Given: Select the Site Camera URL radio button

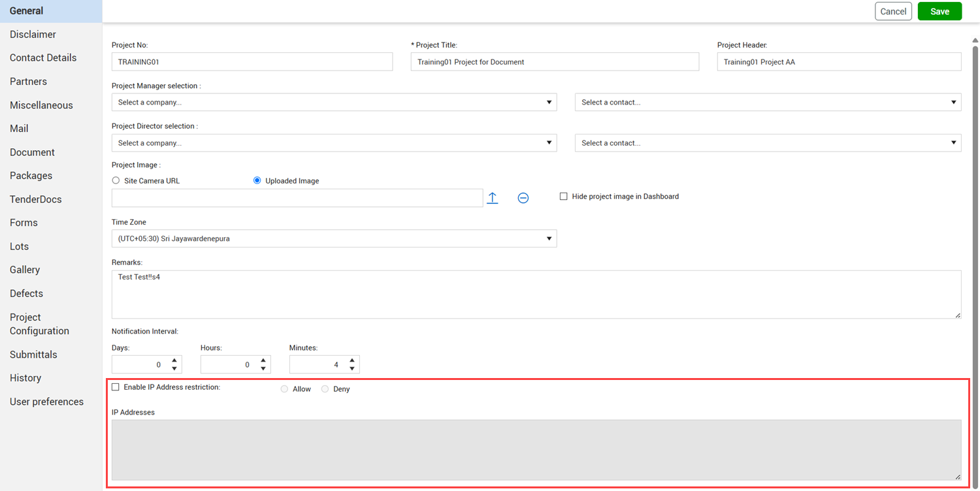Looking at the screenshot, I should [116, 181].
